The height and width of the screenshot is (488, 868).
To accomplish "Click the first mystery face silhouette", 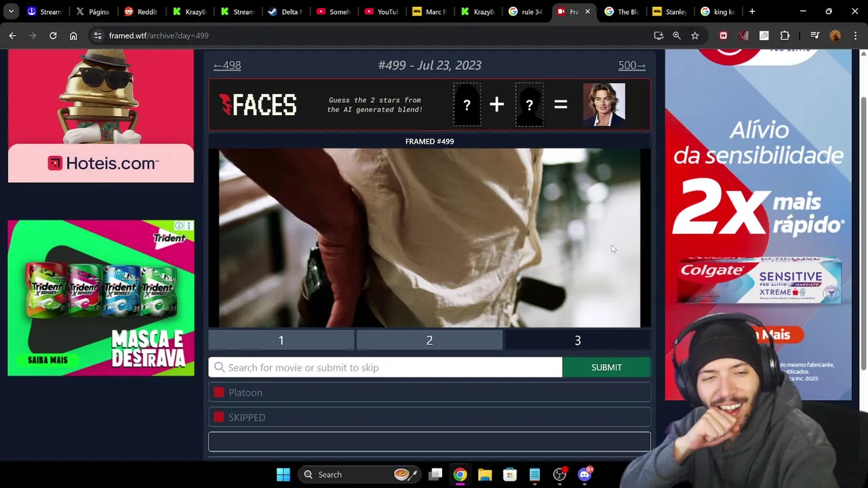I will pos(467,104).
